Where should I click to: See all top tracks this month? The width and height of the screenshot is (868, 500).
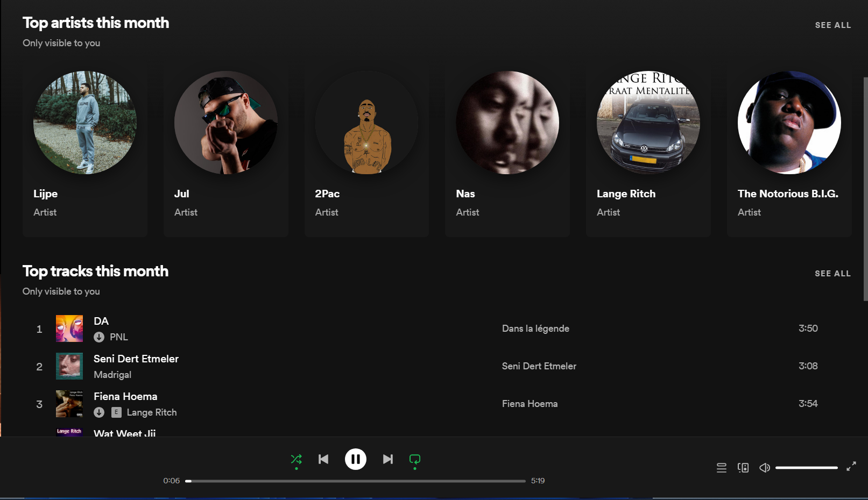click(x=832, y=274)
